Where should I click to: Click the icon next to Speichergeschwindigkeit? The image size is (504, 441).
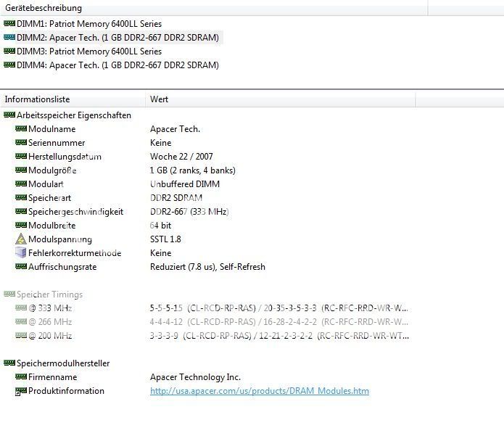(x=21, y=212)
